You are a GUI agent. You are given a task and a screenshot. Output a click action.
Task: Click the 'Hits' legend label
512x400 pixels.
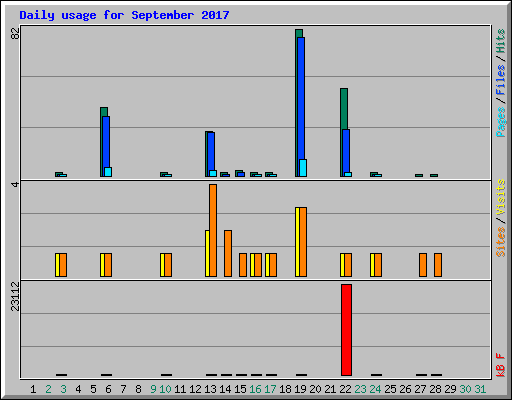point(500,41)
